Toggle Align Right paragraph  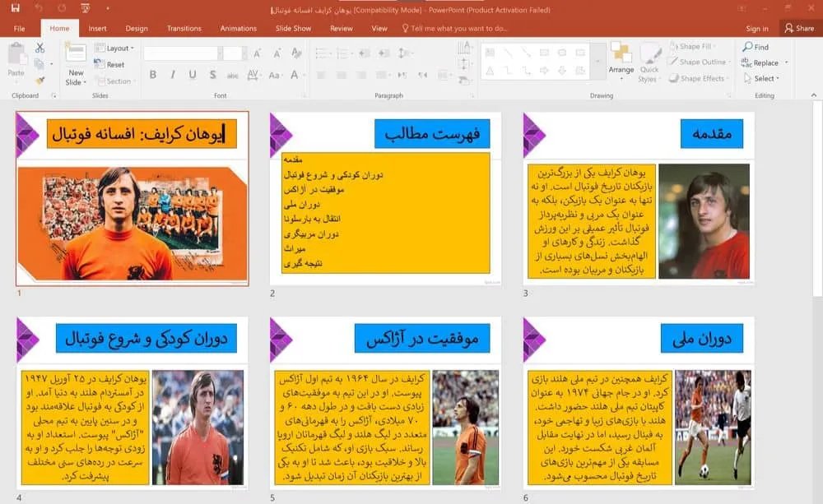pos(361,75)
